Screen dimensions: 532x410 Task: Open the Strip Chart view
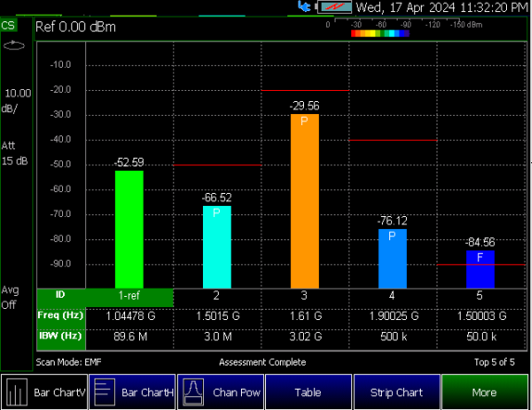[x=397, y=392]
